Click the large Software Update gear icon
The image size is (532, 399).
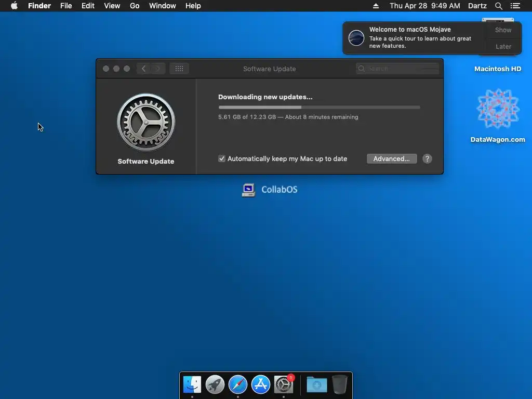coord(146,122)
